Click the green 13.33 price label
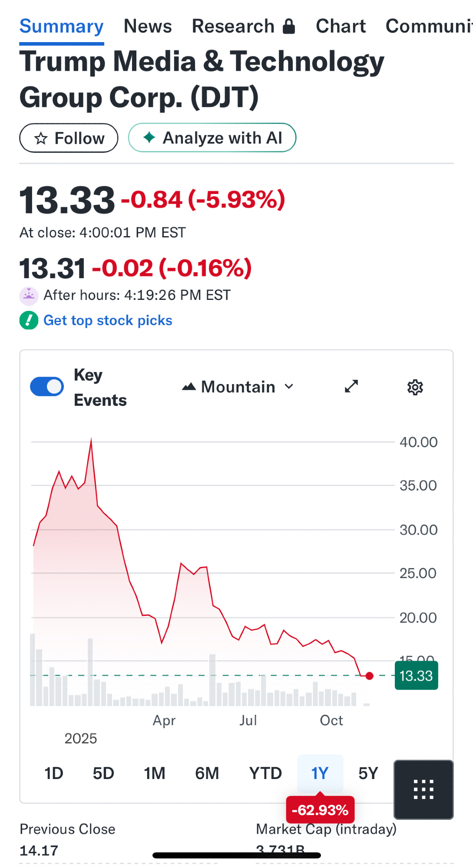Viewport: 473px width, 868px height. coord(416,676)
